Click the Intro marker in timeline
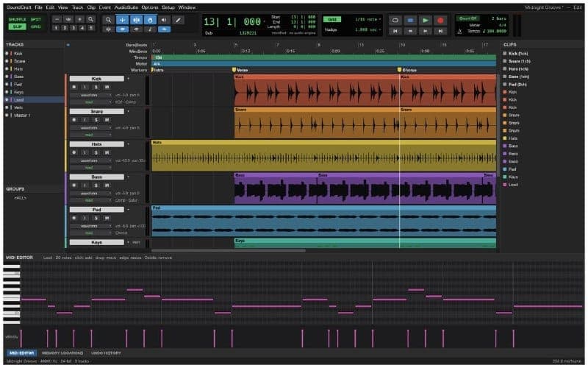This screenshot has height=368, width=588. (157, 70)
